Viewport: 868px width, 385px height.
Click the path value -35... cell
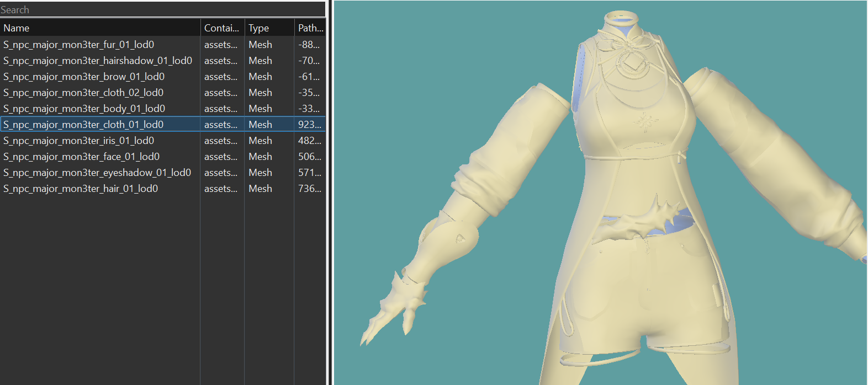[x=310, y=93]
